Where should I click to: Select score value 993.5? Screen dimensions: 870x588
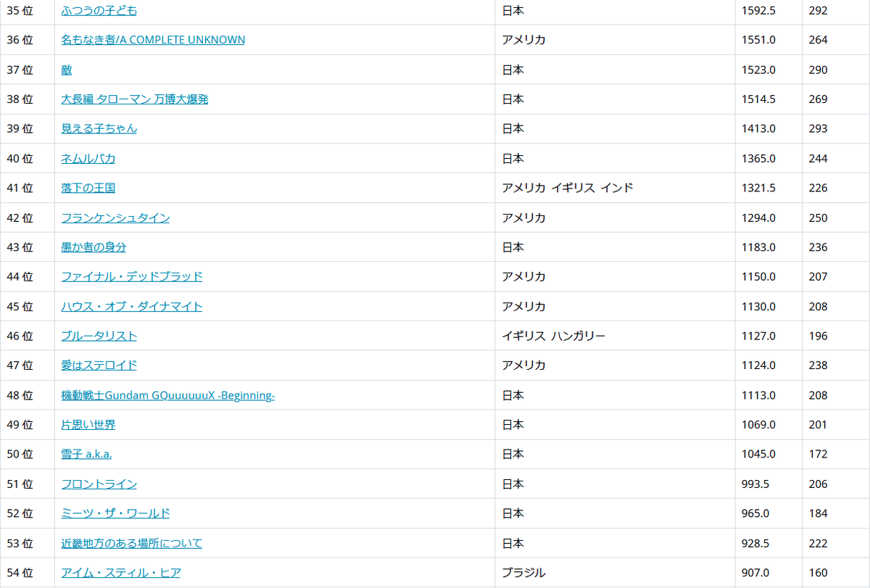755,484
